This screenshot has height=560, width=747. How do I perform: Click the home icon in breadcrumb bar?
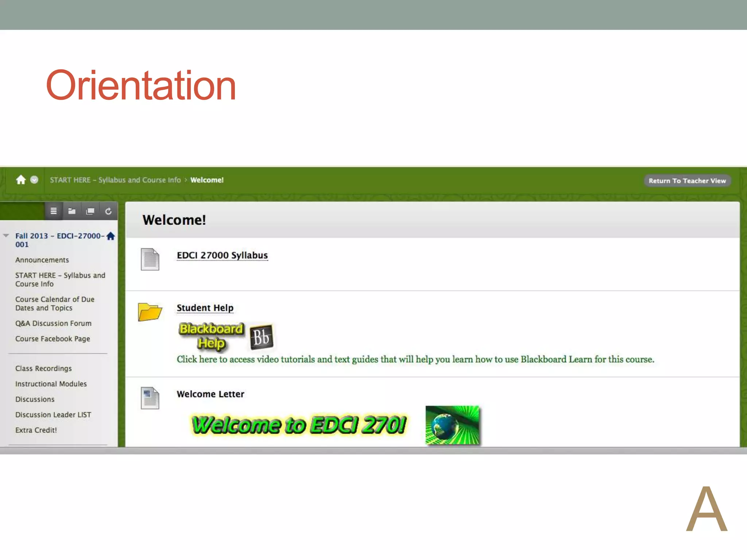point(21,180)
